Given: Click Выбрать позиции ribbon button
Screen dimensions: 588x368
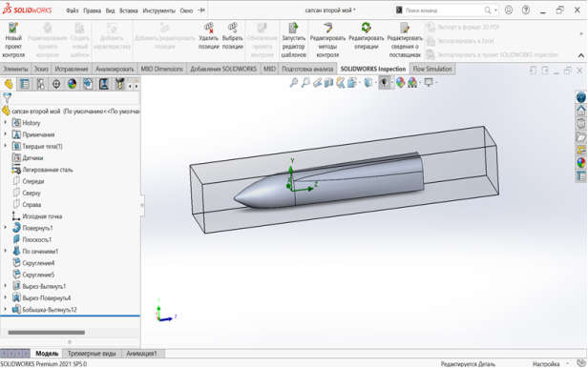Looking at the screenshot, I should [233, 36].
